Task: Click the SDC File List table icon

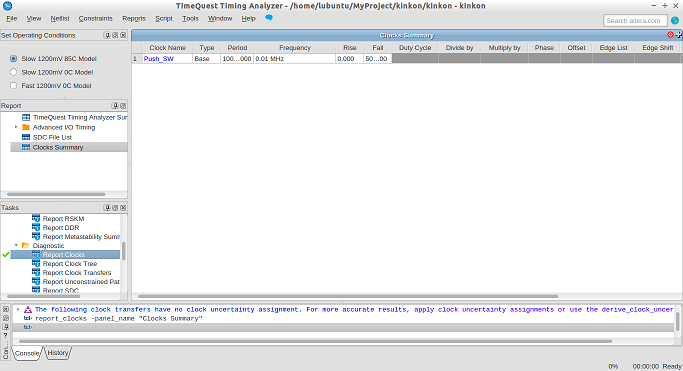Action: (x=26, y=137)
